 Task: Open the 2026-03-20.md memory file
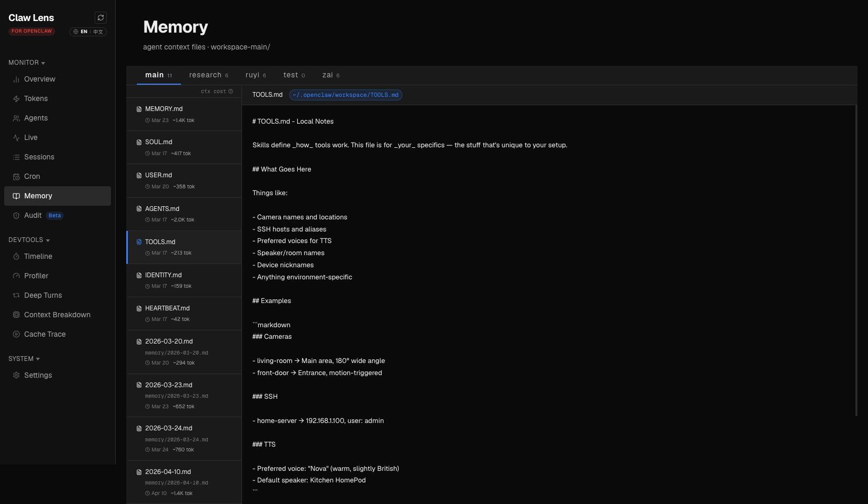184,352
